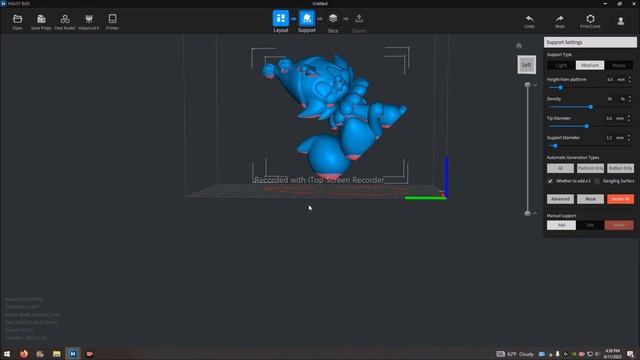Open Firefox from the taskbar
The width and height of the screenshot is (640, 360).
(24, 354)
